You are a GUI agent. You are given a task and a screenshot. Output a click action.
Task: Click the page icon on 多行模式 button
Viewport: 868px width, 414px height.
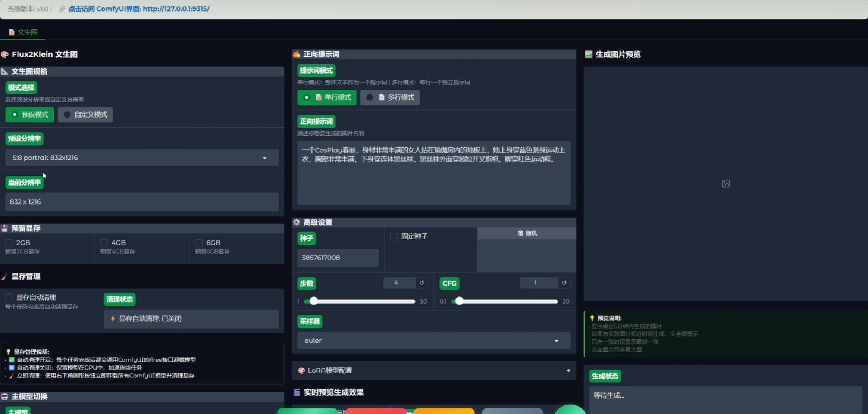381,97
